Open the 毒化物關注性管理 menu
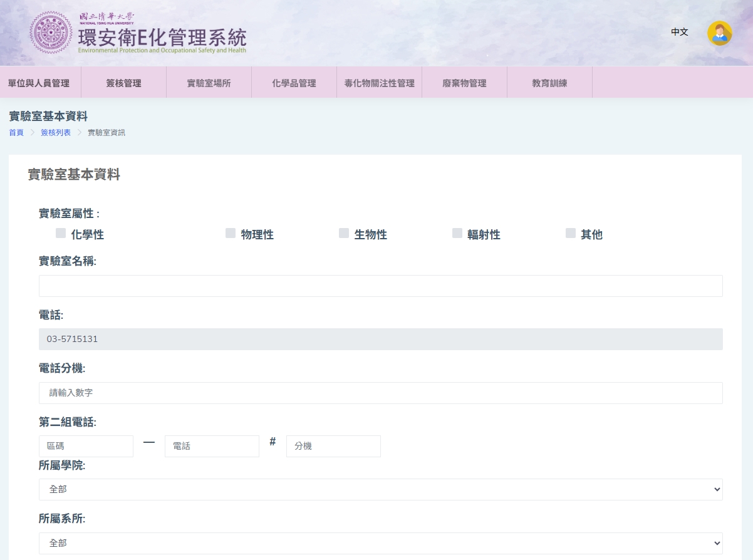The width and height of the screenshot is (753, 560). click(x=379, y=83)
